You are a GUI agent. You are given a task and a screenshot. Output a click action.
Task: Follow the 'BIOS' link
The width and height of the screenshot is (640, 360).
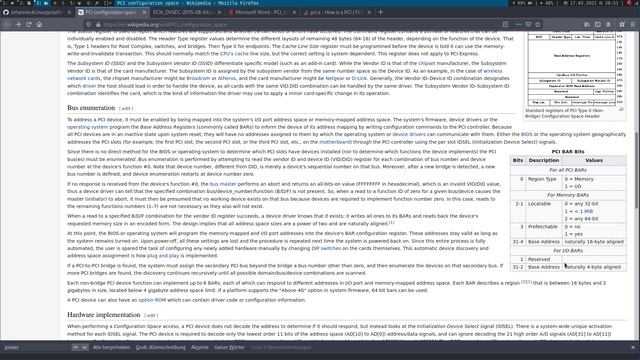click(x=527, y=134)
